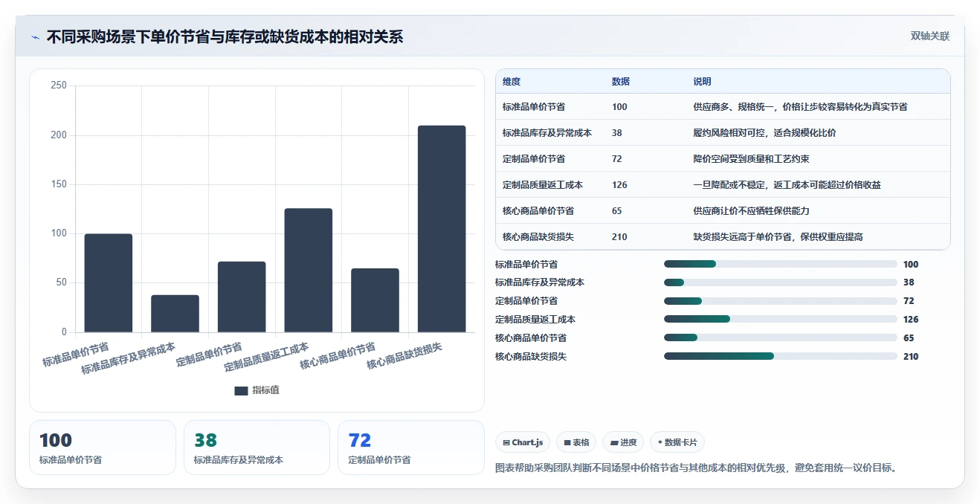Click the 126 value at the progress bar's end
Viewport: 980px width, 504px height.
pyautogui.click(x=911, y=320)
